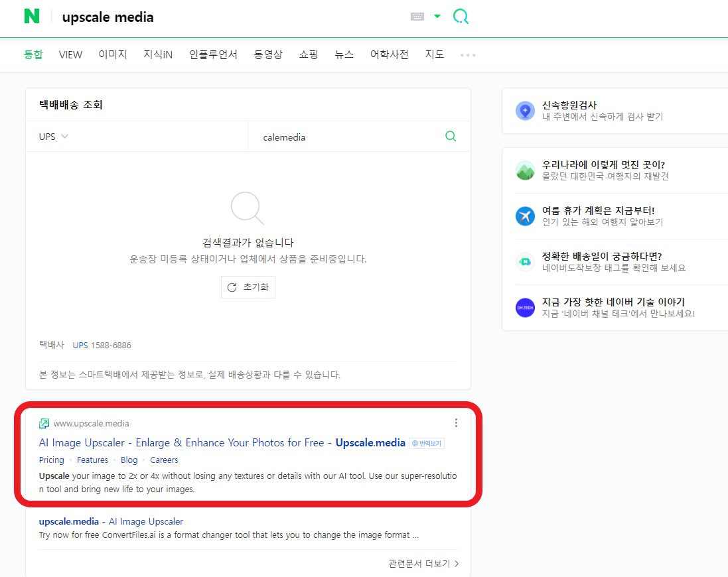Open the www.upscale.media URL link
This screenshot has height=577, width=728.
[x=91, y=424]
